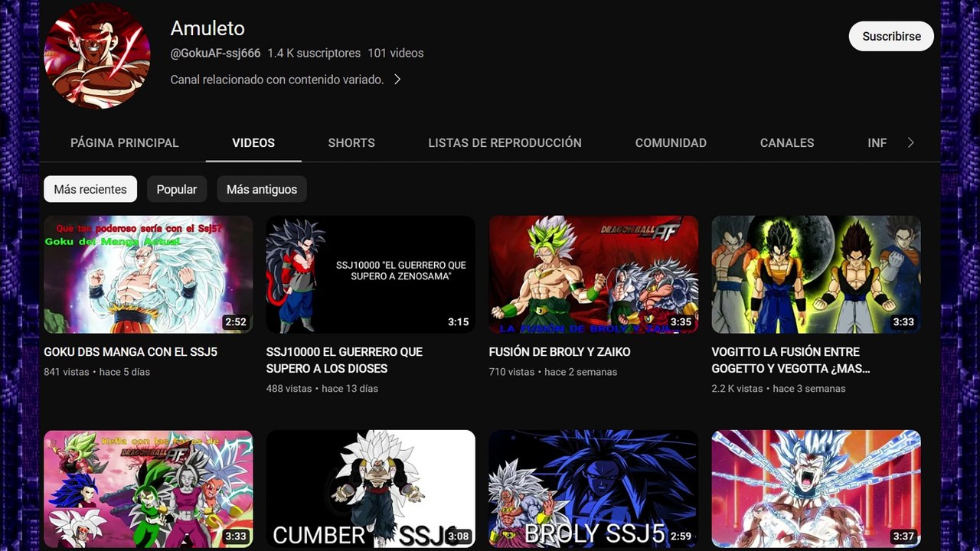Click the channel name Amuleto
Image resolution: width=980 pixels, height=551 pixels.
pyautogui.click(x=207, y=28)
